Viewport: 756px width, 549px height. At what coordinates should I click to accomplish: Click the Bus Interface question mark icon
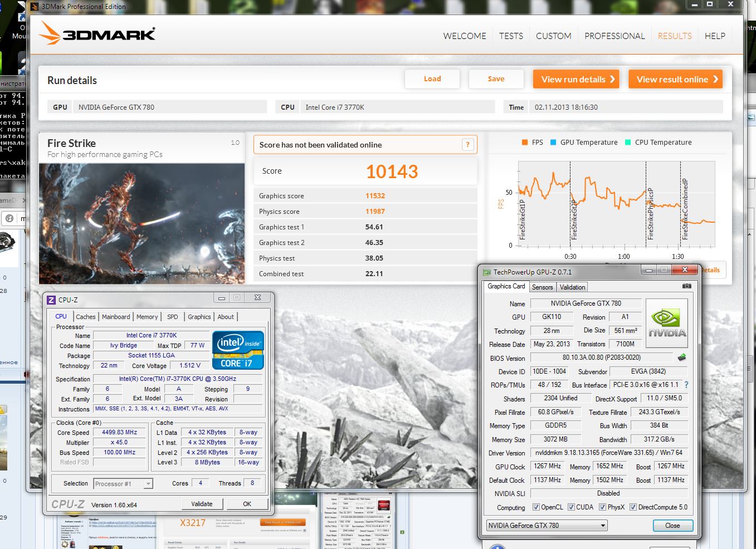click(x=686, y=385)
